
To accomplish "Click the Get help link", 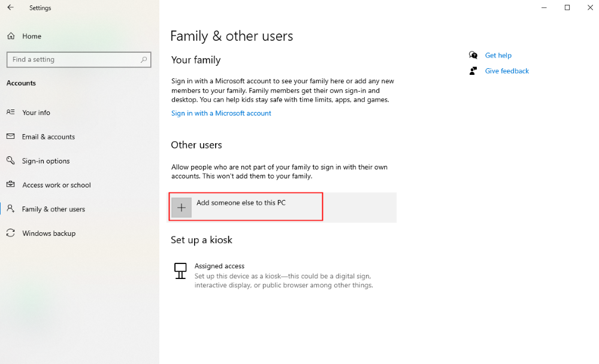I will 498,55.
